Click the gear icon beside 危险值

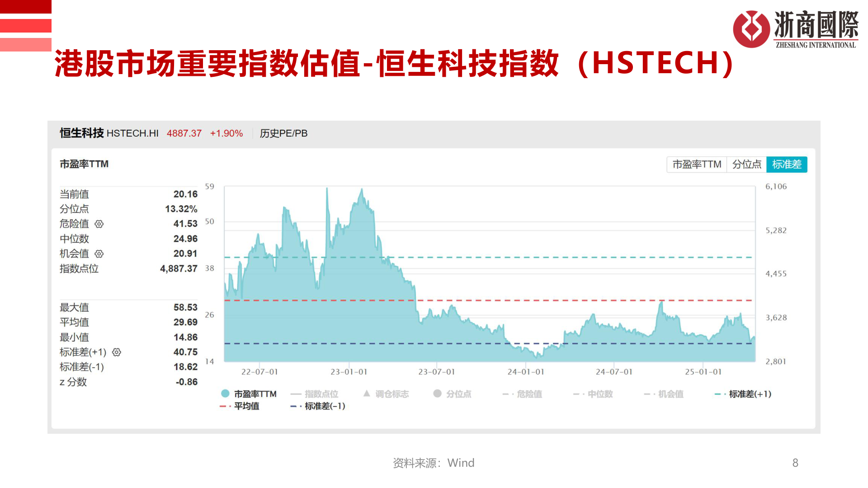coord(99,224)
